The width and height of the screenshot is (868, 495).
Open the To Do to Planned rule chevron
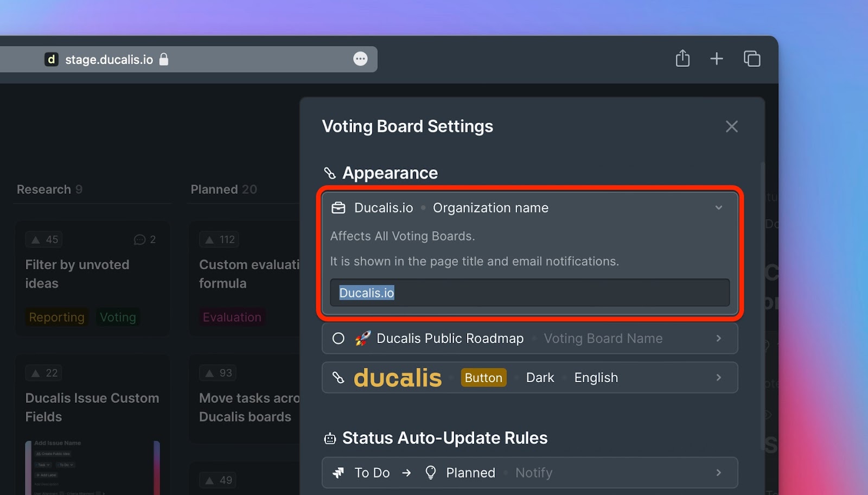719,473
